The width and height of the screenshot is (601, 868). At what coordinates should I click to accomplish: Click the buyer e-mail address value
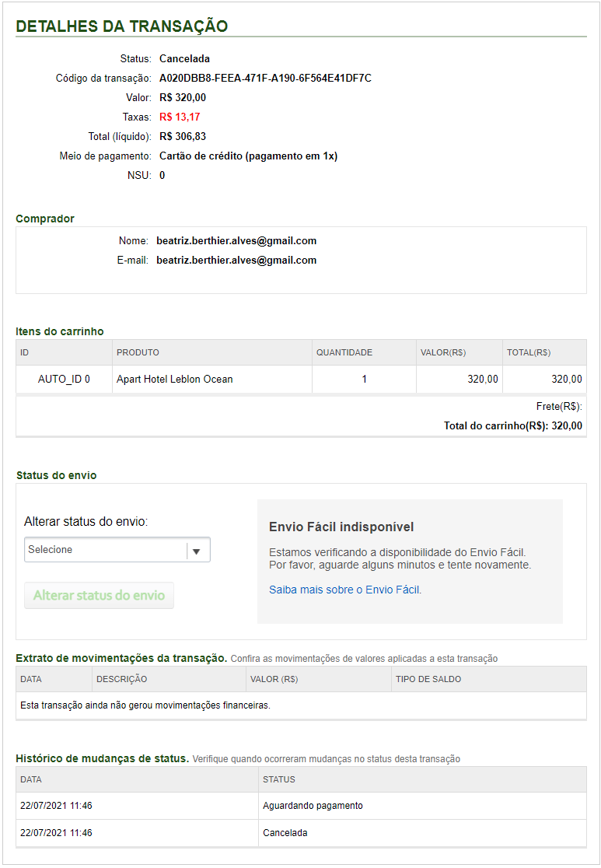[x=236, y=261]
